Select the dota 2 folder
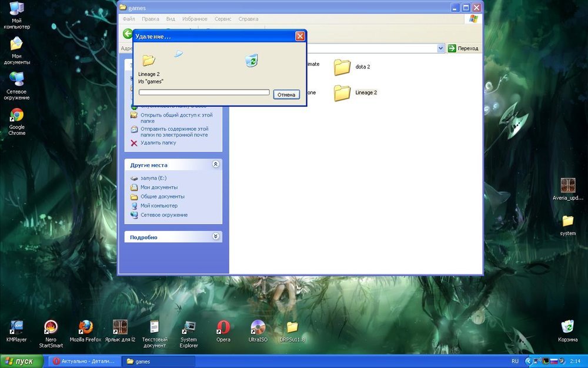Image resolution: width=588 pixels, height=368 pixels. 342,67
